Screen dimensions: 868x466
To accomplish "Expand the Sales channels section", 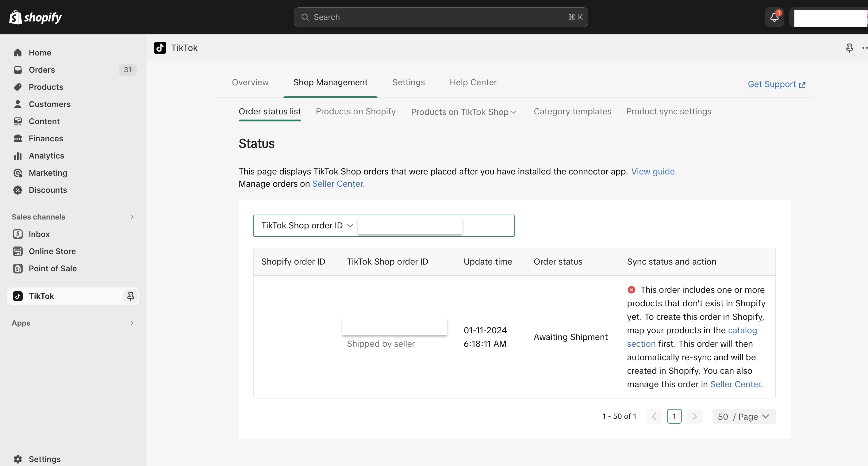I will click(x=132, y=217).
